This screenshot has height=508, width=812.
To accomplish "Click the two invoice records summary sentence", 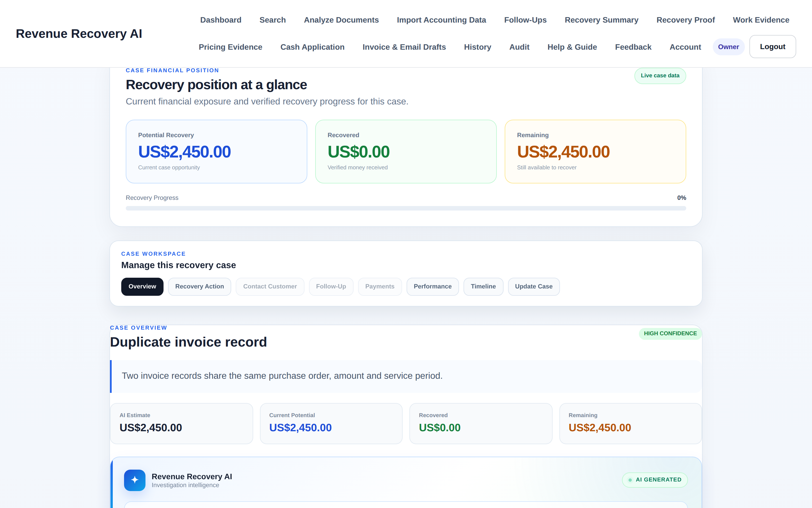I will (282, 376).
